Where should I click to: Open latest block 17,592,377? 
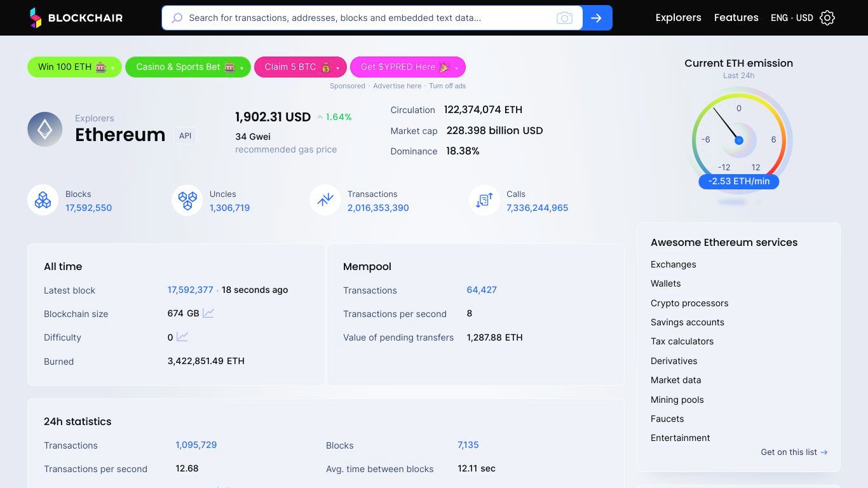click(190, 290)
